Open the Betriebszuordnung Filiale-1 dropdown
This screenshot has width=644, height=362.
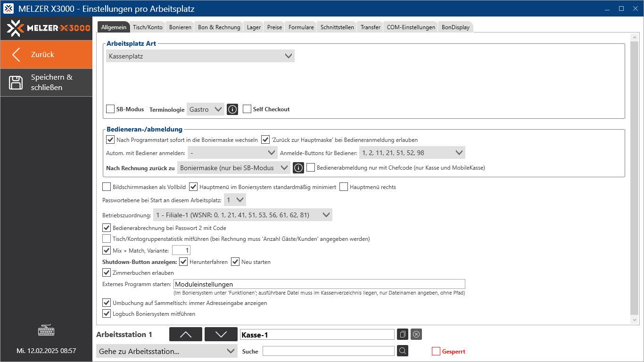(242, 215)
